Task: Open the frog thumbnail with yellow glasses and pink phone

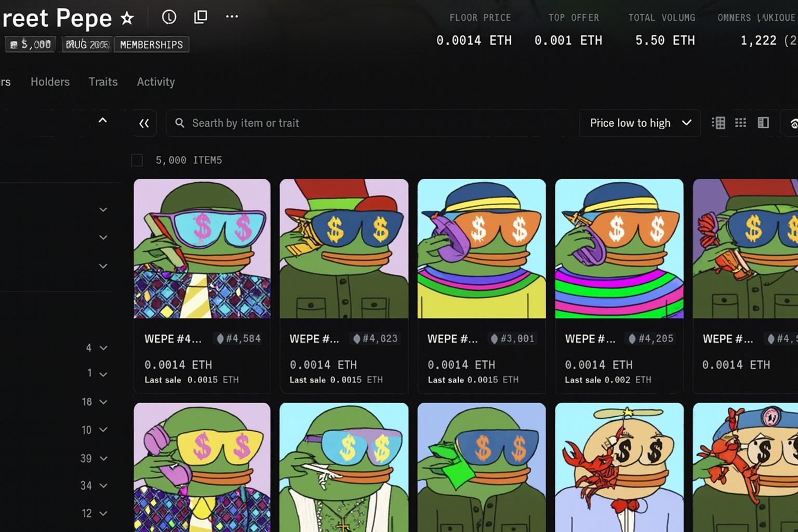Action: coord(202,468)
